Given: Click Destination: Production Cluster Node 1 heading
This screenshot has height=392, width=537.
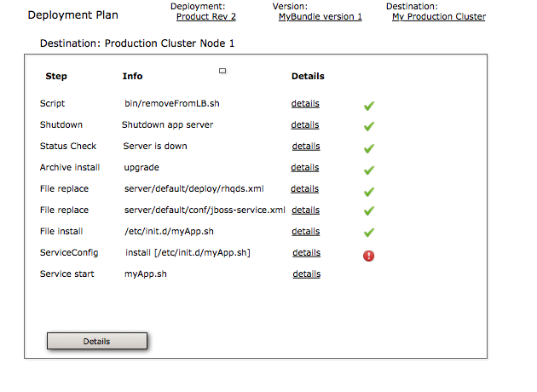Looking at the screenshot, I should click(137, 43).
